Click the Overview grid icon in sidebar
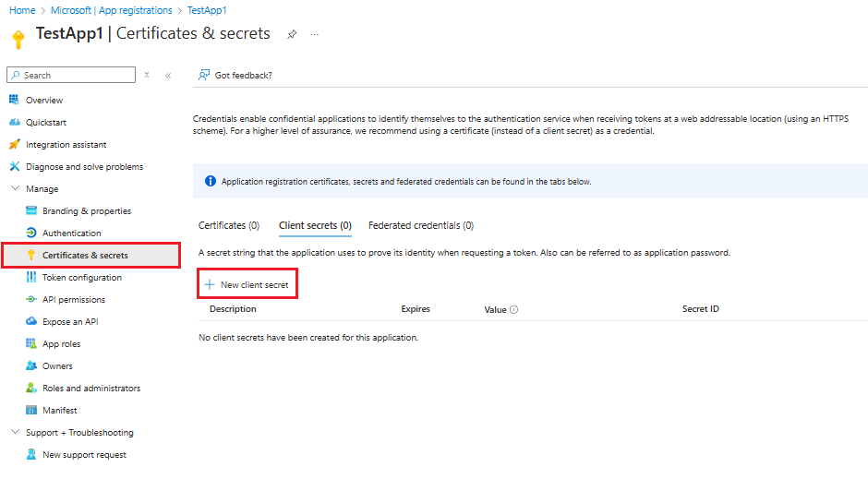Viewport: 868px width, 479px height. pyautogui.click(x=14, y=100)
